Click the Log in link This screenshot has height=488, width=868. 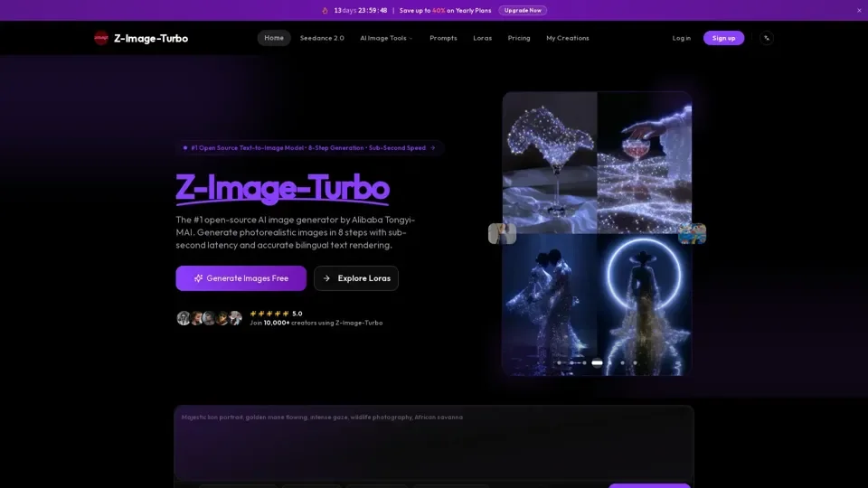(x=682, y=38)
